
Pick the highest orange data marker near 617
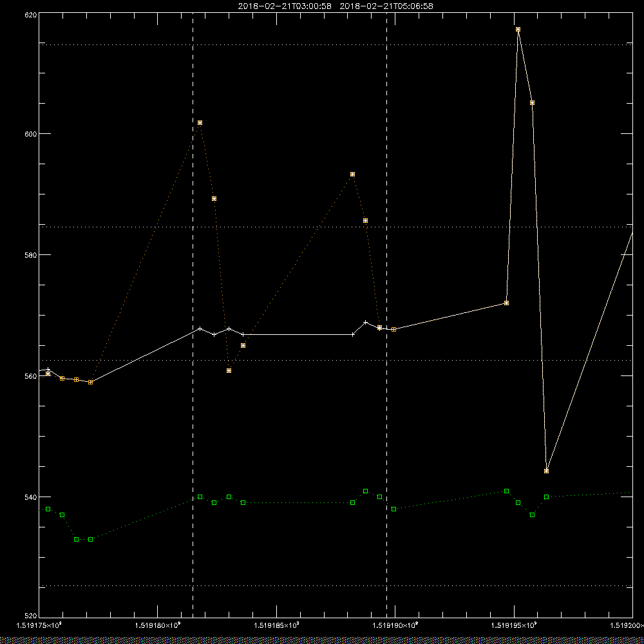coord(518,30)
